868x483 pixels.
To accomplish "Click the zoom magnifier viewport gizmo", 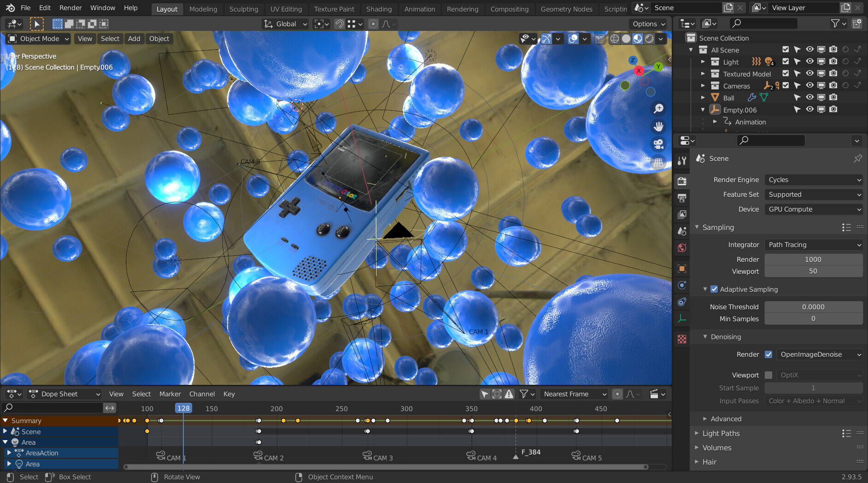I will tap(658, 109).
